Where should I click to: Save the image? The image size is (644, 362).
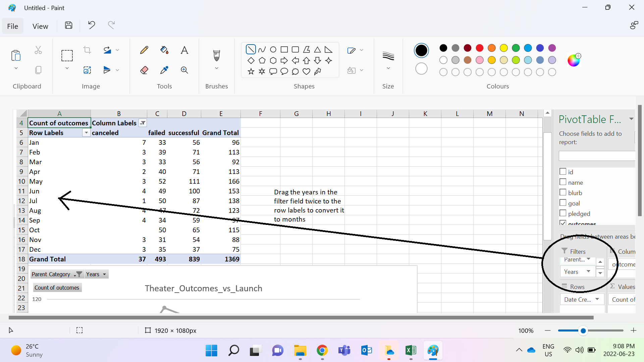[68, 25]
